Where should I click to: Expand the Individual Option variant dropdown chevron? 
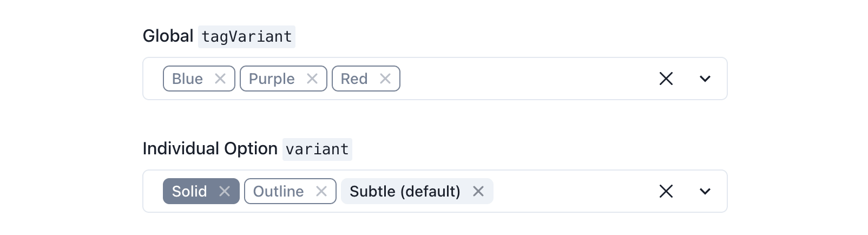click(x=705, y=192)
